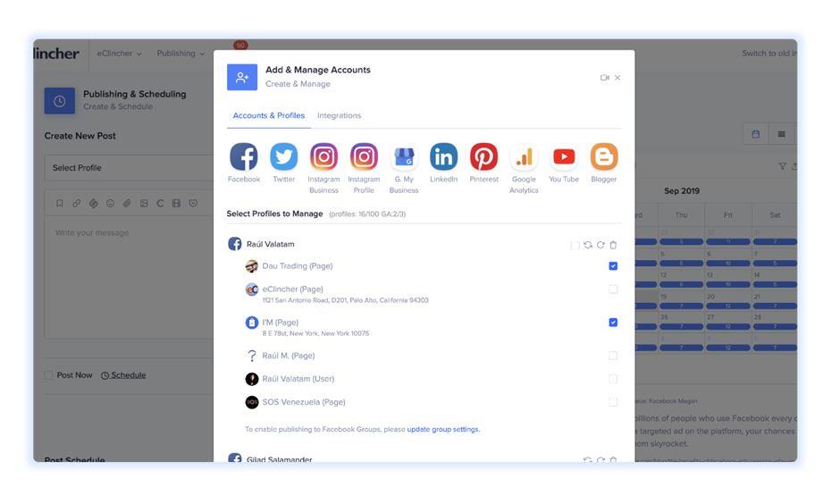840x504 pixels.
Task: Uncheck the I'M (Page) profile
Action: pos(613,323)
